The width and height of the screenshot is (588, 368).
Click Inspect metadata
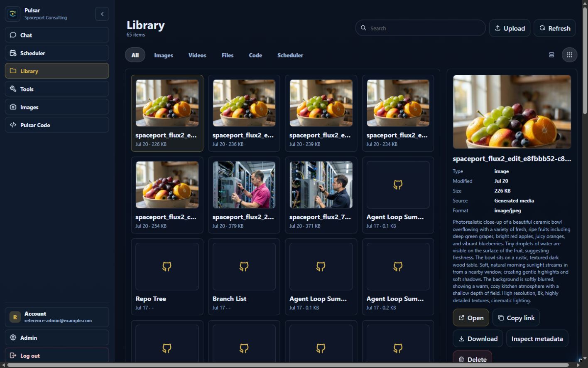point(537,338)
